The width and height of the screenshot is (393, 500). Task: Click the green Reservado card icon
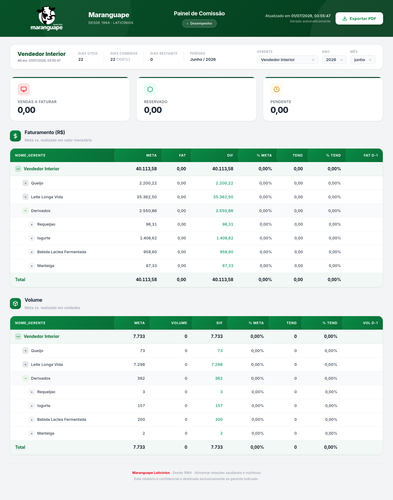pos(150,89)
